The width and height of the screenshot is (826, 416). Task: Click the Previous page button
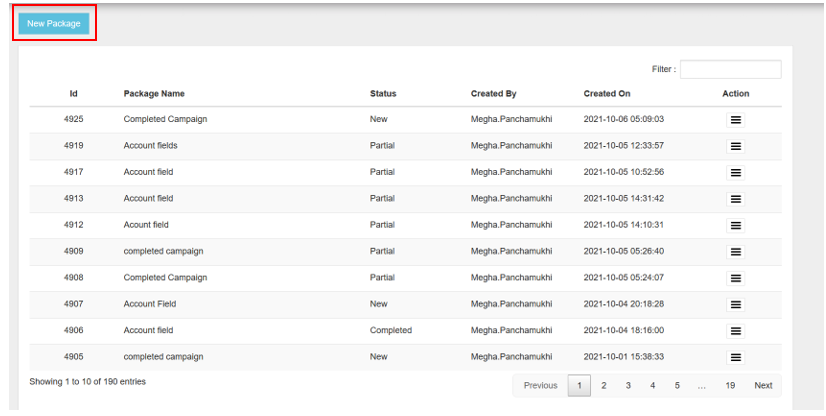[540, 386]
